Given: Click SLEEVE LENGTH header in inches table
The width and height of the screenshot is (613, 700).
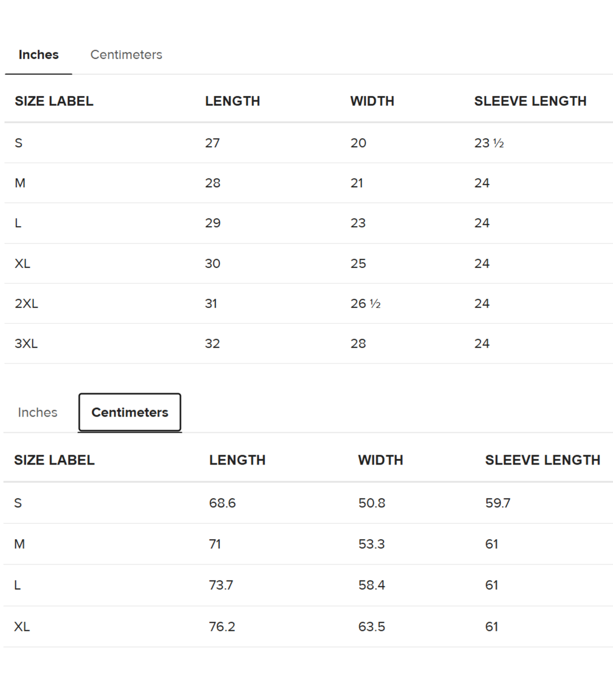Looking at the screenshot, I should (530, 101).
